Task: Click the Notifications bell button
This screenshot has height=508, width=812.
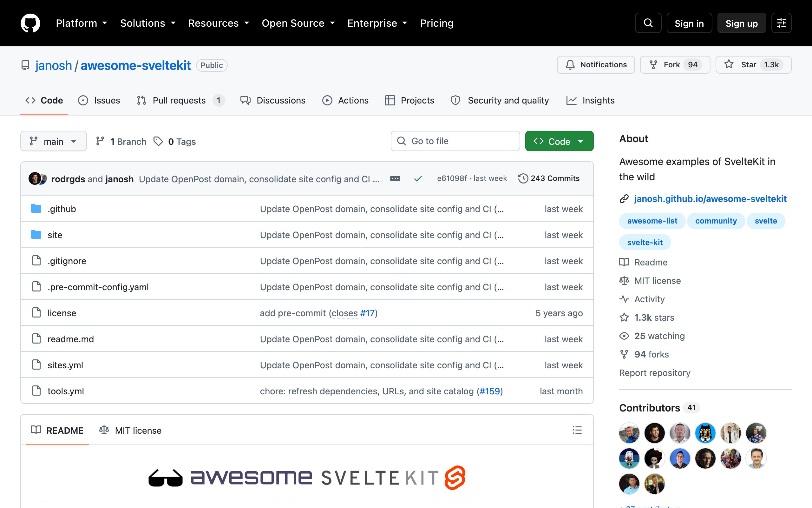Action: (596, 64)
